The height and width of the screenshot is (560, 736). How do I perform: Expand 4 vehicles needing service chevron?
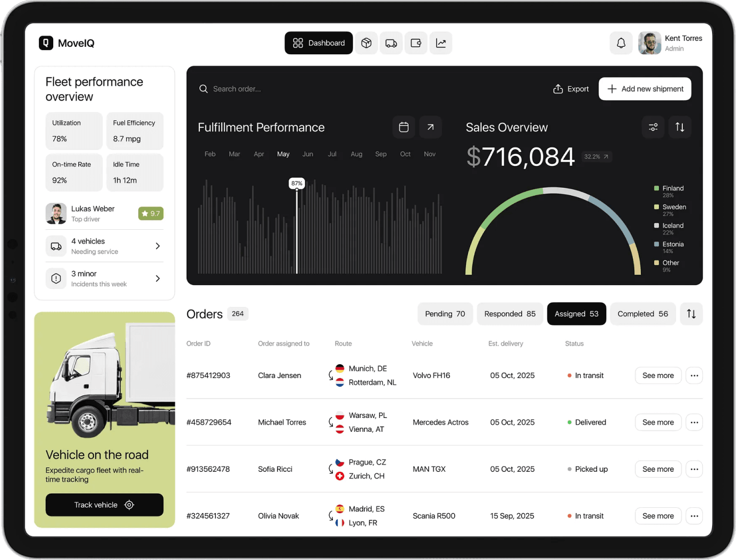point(157,246)
